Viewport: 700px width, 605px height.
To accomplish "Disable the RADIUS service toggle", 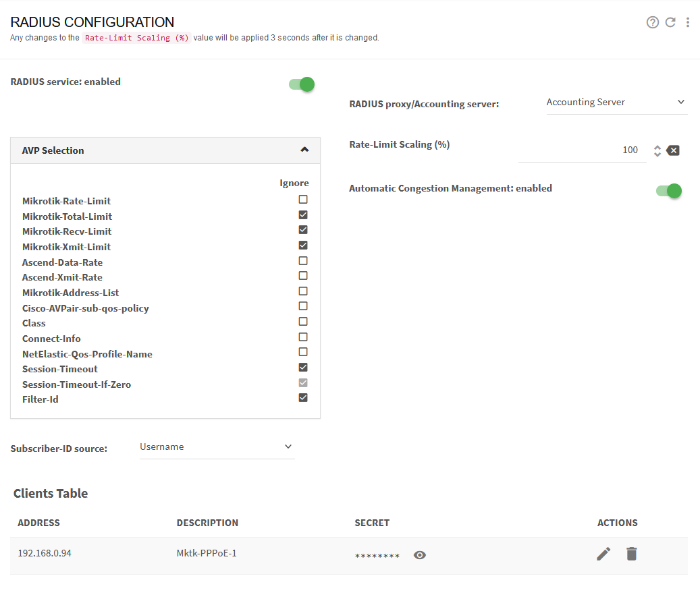I will point(300,84).
